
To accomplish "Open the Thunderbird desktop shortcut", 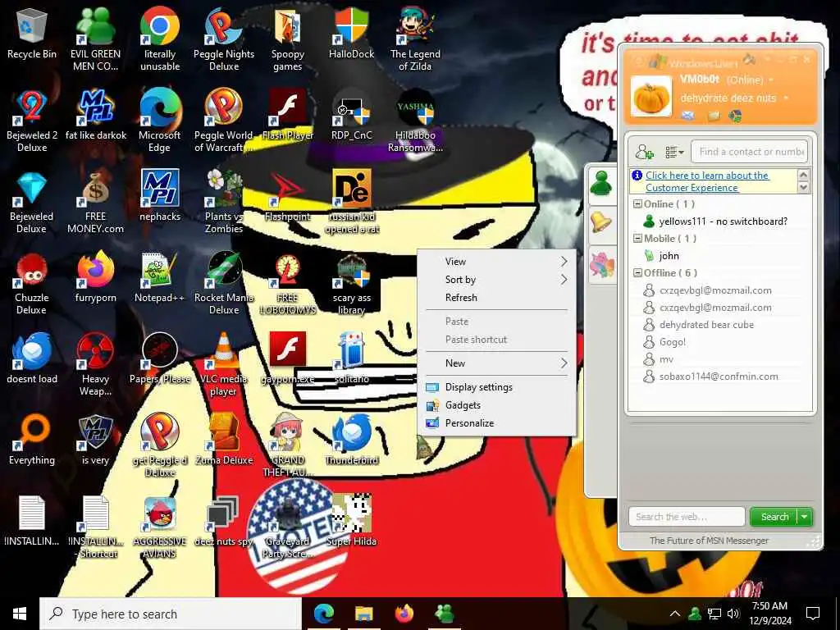I will pos(352,440).
